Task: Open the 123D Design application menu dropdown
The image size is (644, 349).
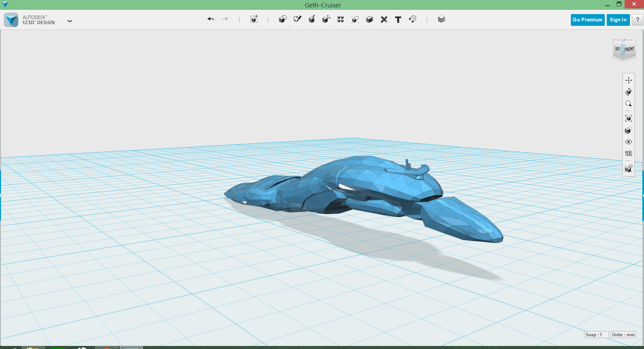Action: 70,21
